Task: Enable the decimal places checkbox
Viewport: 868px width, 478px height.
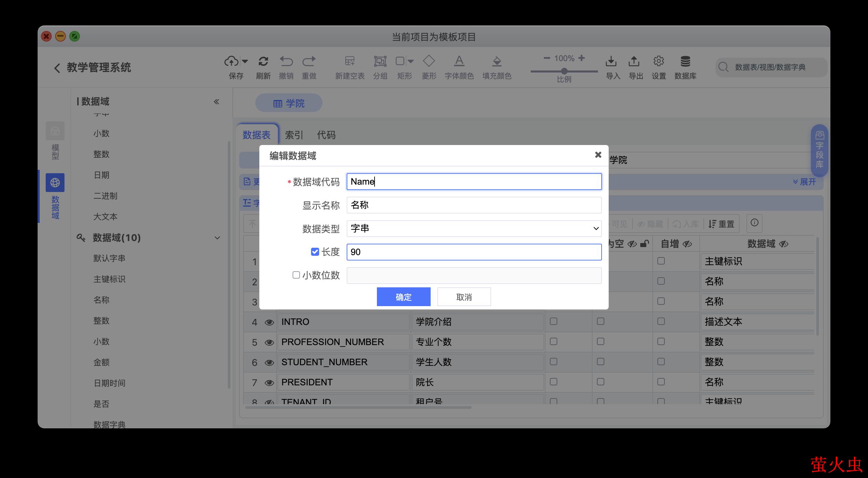Action: click(x=296, y=275)
